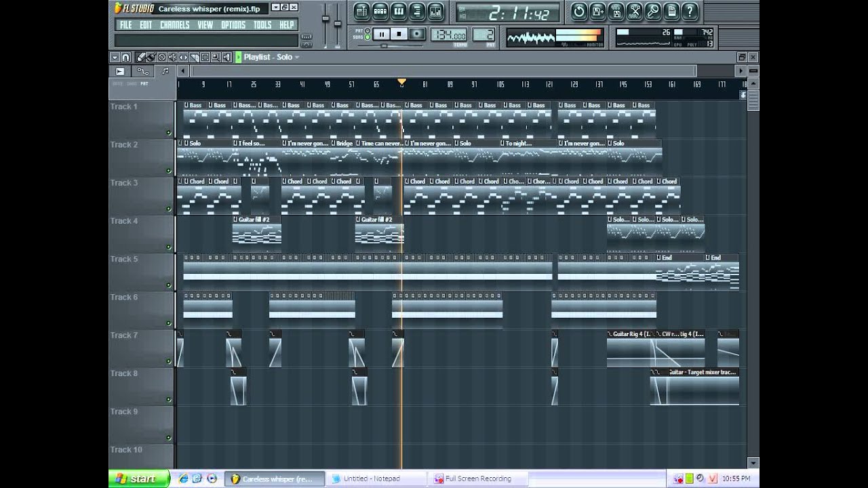Image resolution: width=868 pixels, height=488 pixels.
Task: Click the Windows start button
Action: (138, 479)
